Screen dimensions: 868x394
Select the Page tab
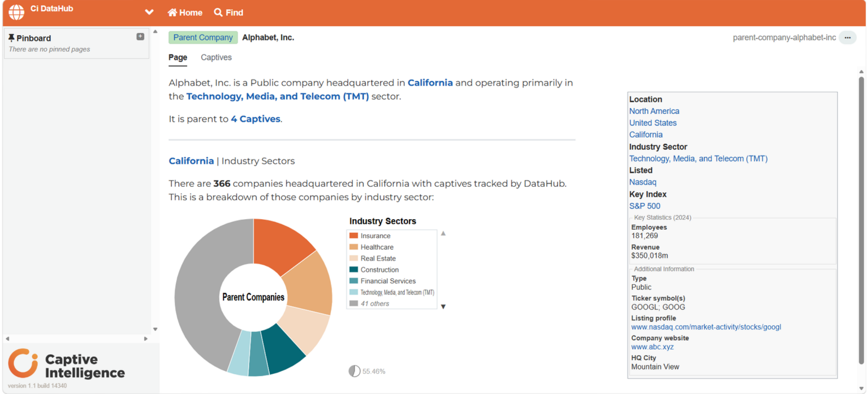[x=178, y=57]
